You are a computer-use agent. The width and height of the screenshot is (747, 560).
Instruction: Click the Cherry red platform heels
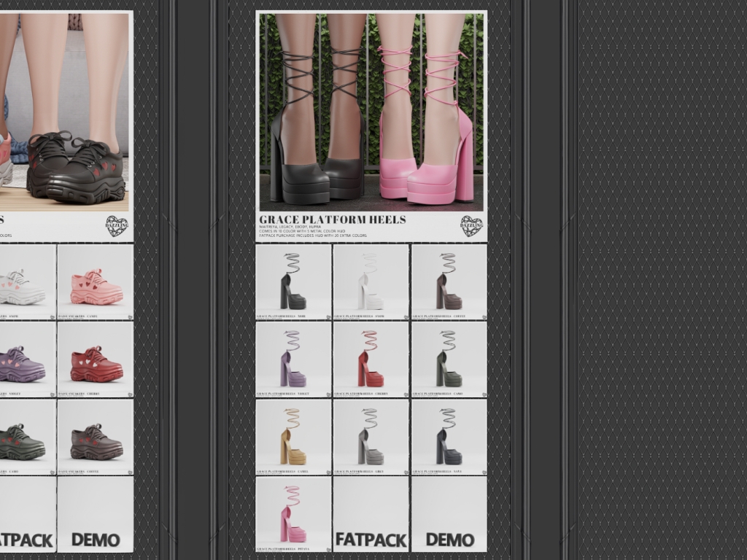[371, 359]
